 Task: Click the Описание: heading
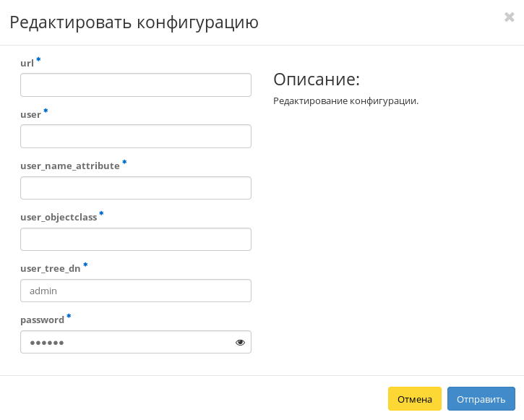coord(316,80)
